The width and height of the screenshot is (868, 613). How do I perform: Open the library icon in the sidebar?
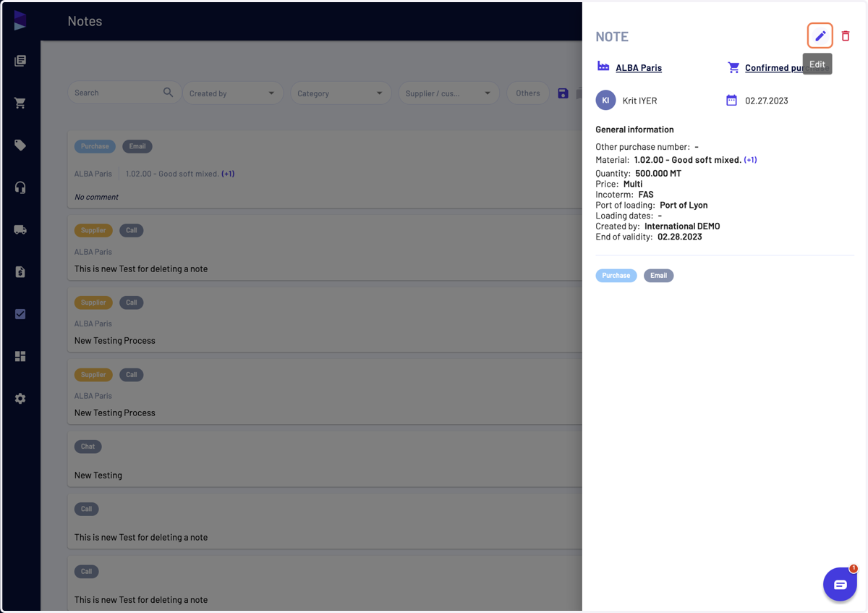tap(20, 61)
